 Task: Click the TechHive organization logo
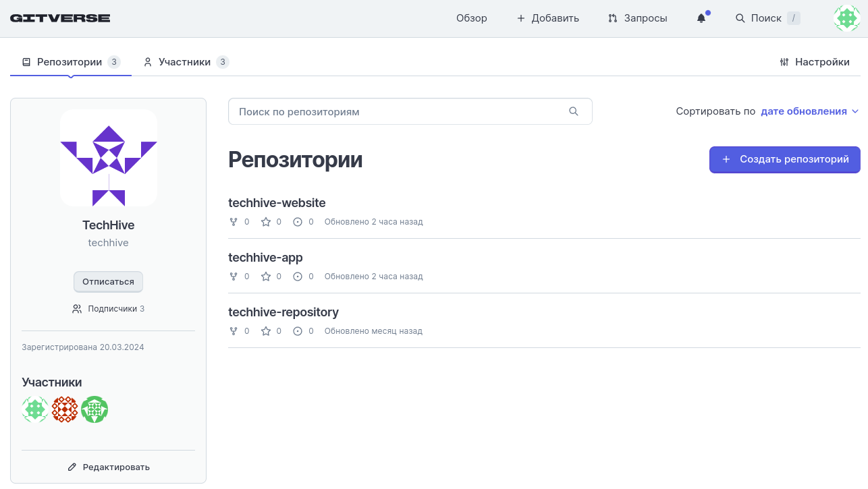(109, 158)
